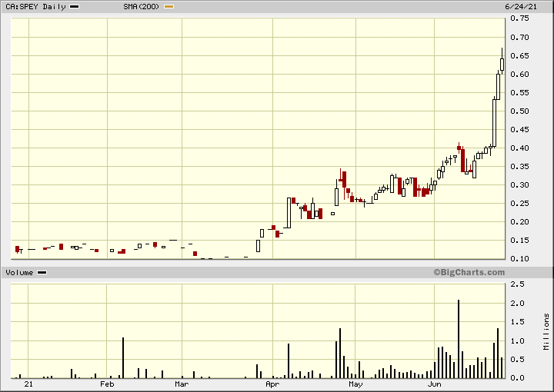The image size is (554, 392).
Task: Click the 0.40 price axis label
Action: click(x=519, y=148)
